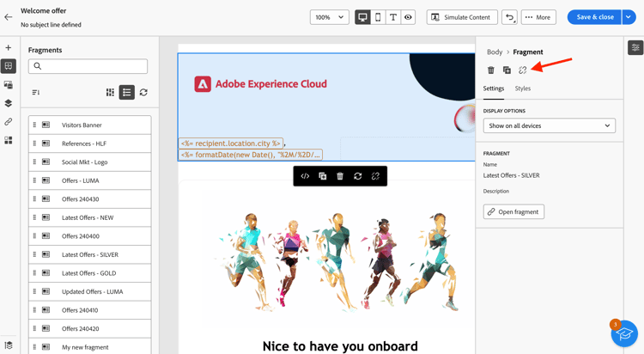Refresh the Fragments list
Viewport: 644px width, 354px height.
point(143,92)
